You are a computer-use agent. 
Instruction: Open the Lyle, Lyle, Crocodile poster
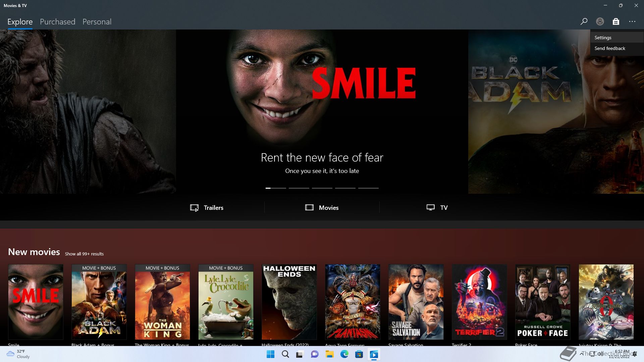coord(226,302)
